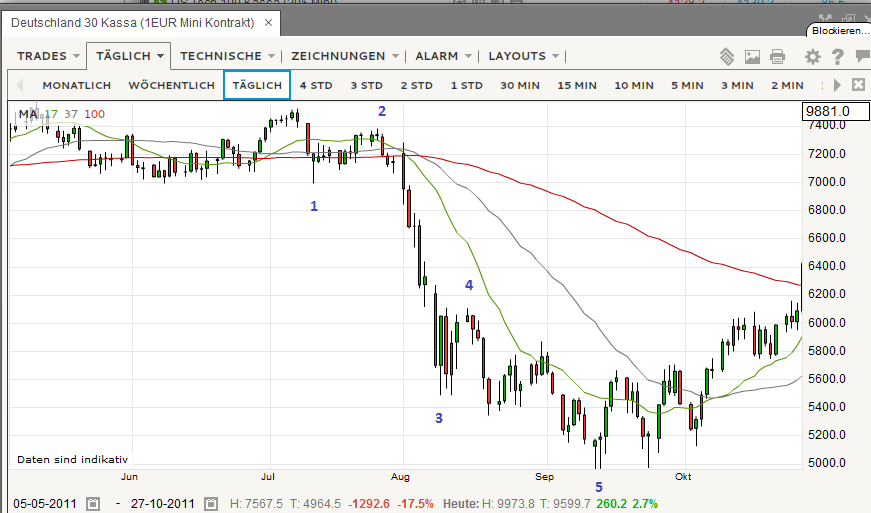Click the layers stack icon

727,56
